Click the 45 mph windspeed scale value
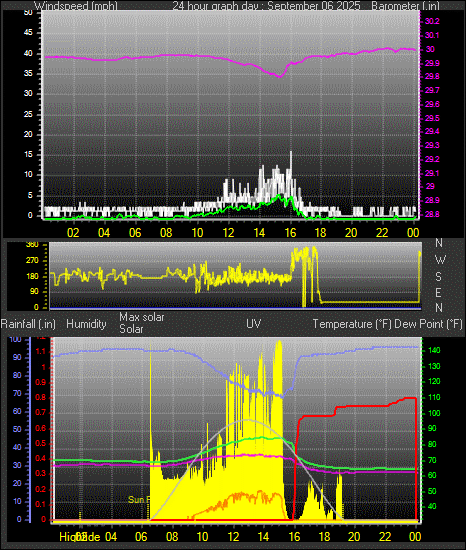This screenshot has width=466, height=550. tap(28, 33)
